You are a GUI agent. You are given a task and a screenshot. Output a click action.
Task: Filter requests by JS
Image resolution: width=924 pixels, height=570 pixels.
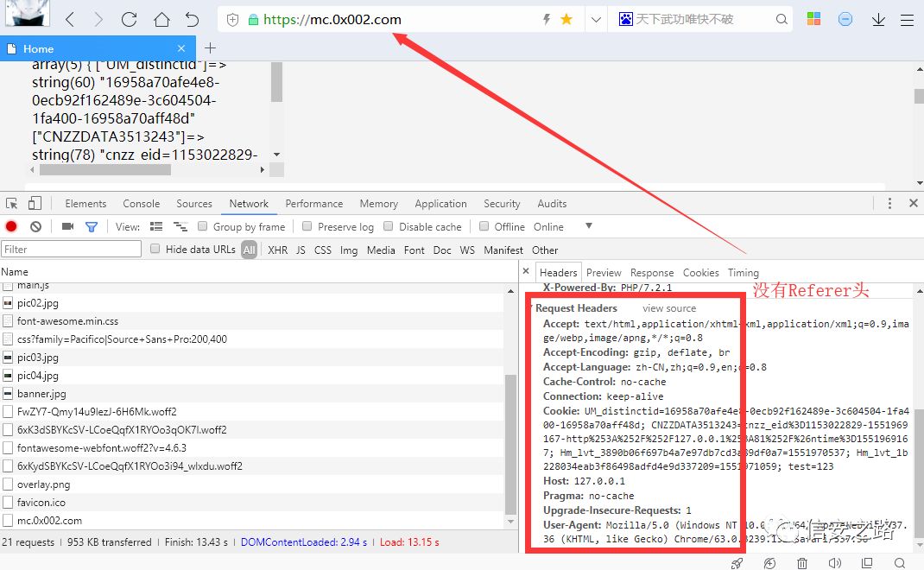click(301, 250)
